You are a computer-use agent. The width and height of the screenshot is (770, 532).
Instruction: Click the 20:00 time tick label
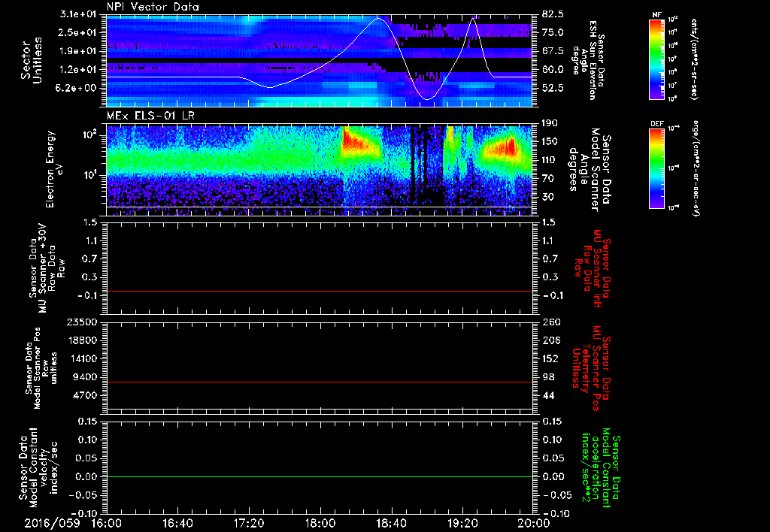coord(534,523)
